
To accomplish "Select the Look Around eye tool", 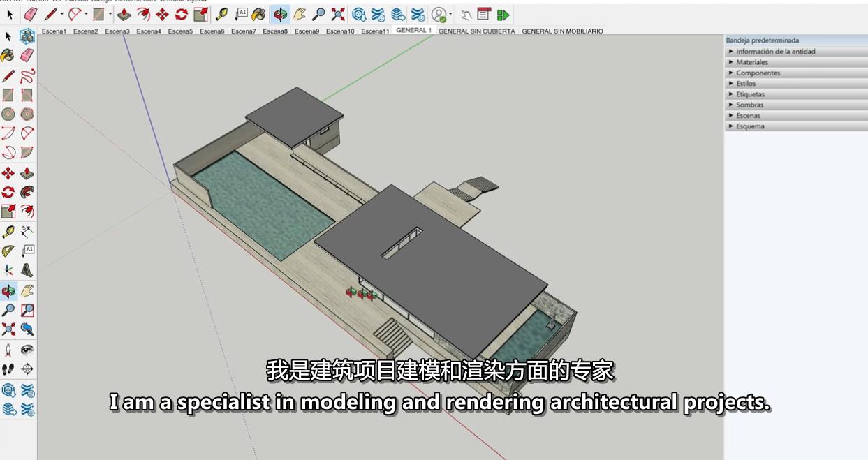I will (x=27, y=349).
